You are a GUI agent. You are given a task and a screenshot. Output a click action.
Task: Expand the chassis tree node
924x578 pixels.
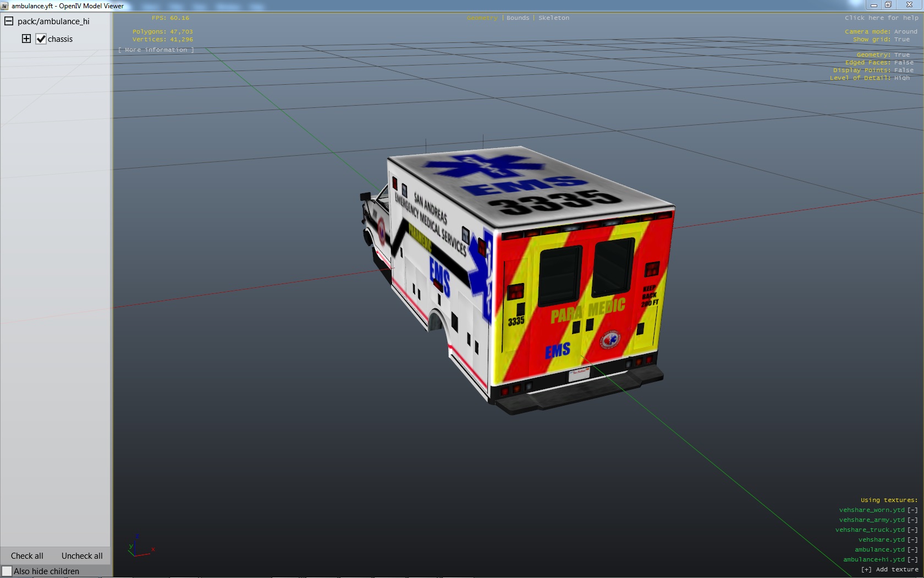pyautogui.click(x=26, y=39)
